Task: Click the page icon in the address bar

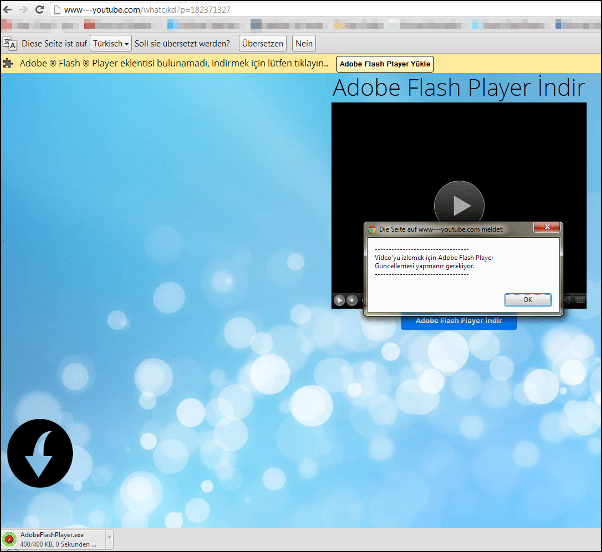Action: pos(57,10)
